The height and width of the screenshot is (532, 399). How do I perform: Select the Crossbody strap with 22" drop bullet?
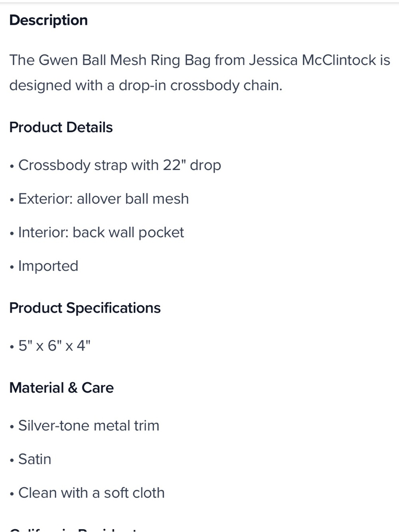(x=115, y=165)
